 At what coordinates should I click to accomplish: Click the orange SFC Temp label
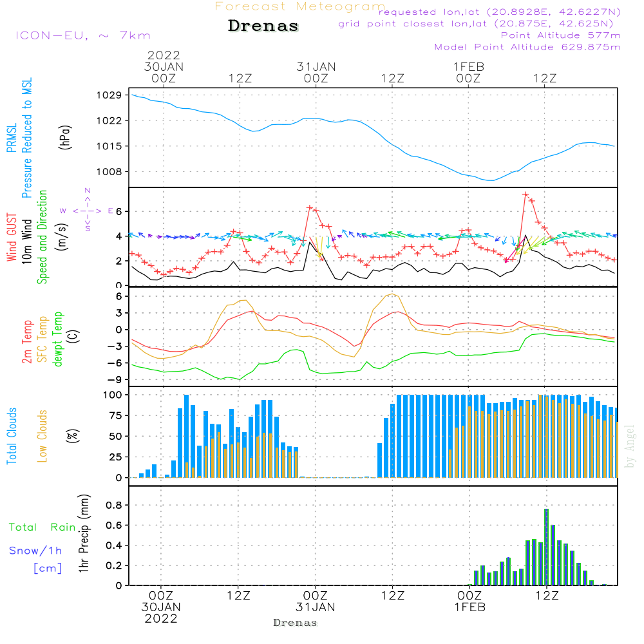pos(43,338)
